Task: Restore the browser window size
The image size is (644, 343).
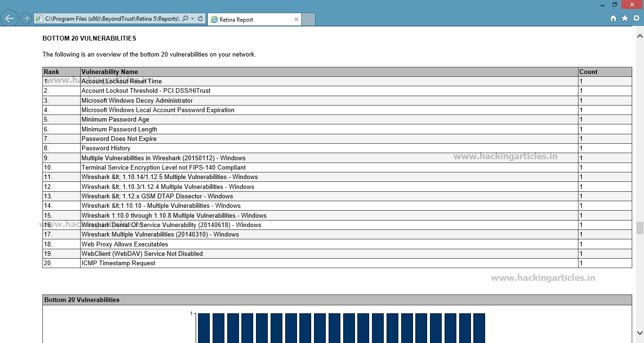Action: click(615, 4)
